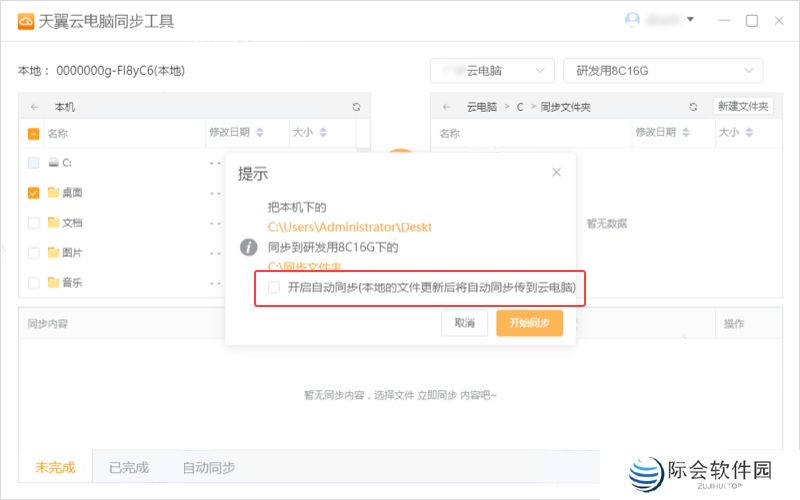
Task: Open the 桌面 folder icon
Action: pos(53,192)
